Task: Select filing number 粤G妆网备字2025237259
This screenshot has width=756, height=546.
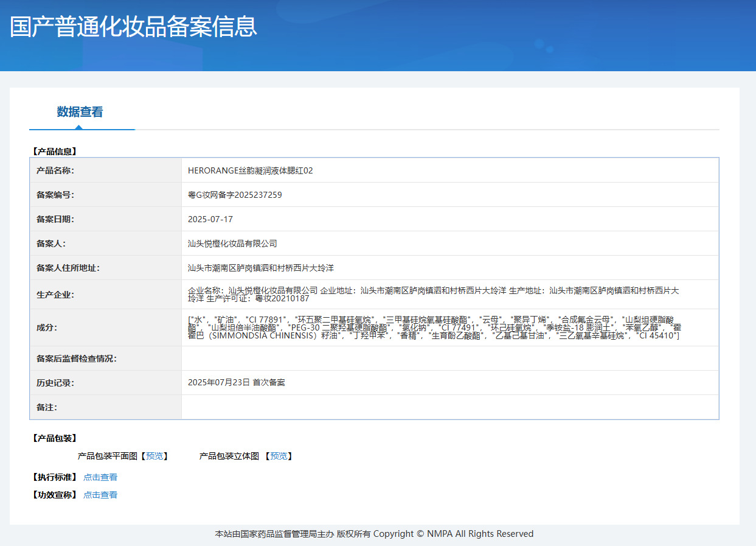Action: [x=235, y=195]
